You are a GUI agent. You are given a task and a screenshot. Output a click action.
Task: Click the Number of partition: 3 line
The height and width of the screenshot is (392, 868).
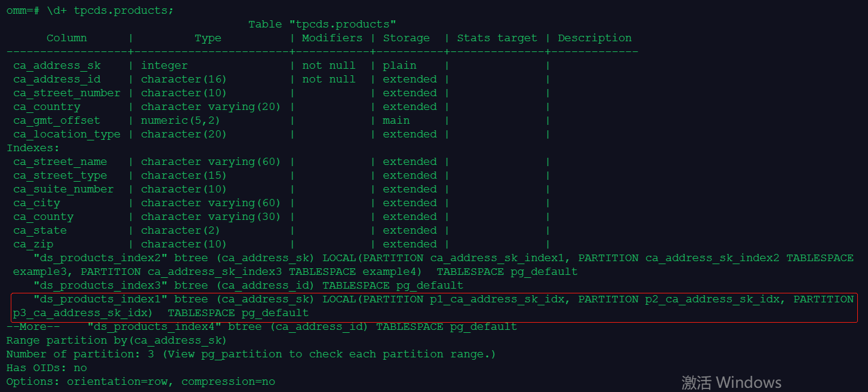[x=251, y=354]
